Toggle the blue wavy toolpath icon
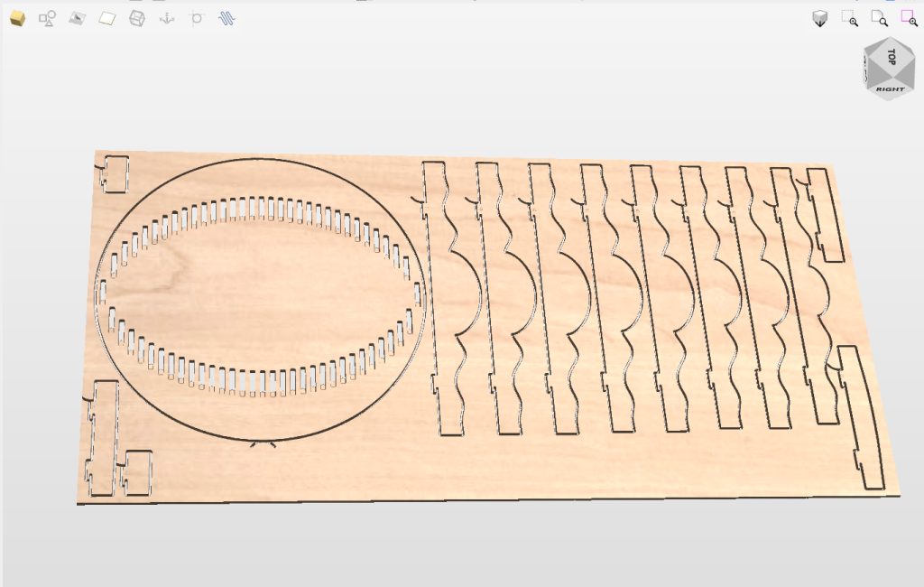 click(x=226, y=18)
